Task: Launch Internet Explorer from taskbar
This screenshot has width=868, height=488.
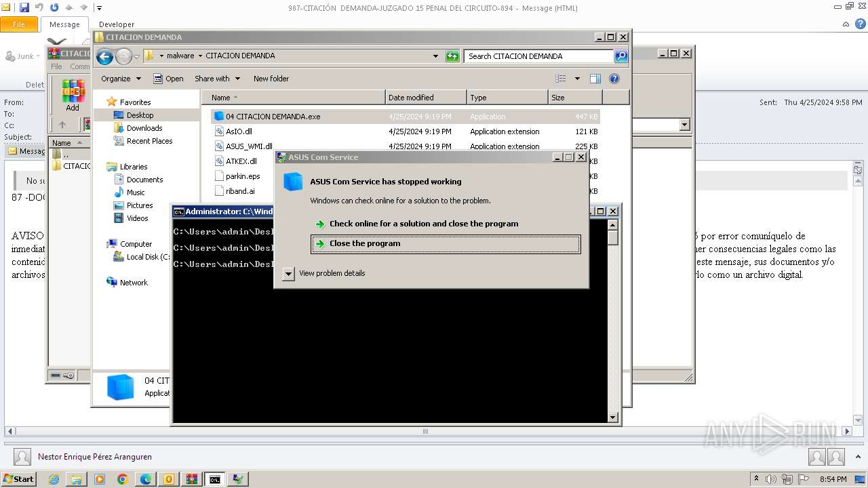Action: pyautogui.click(x=54, y=479)
